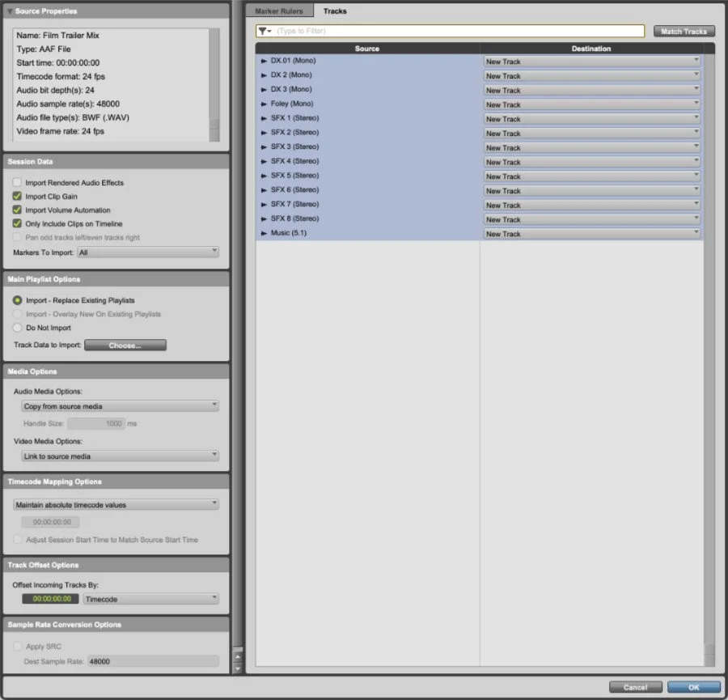728x700 pixels.
Task: Open the Markers To Import dropdown
Action: pos(147,252)
